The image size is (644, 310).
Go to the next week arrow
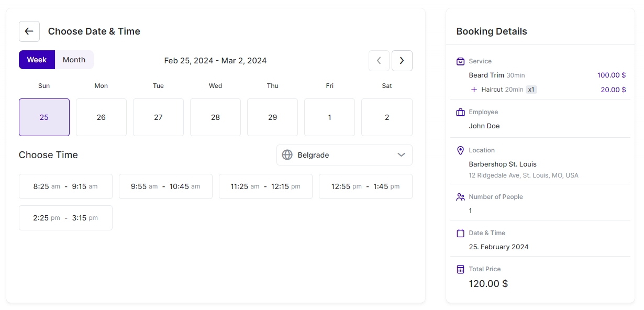pos(402,61)
